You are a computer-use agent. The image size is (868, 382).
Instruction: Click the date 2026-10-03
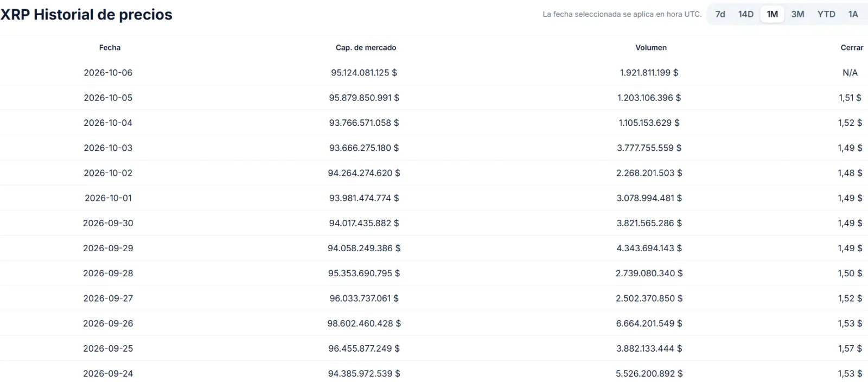tap(108, 148)
